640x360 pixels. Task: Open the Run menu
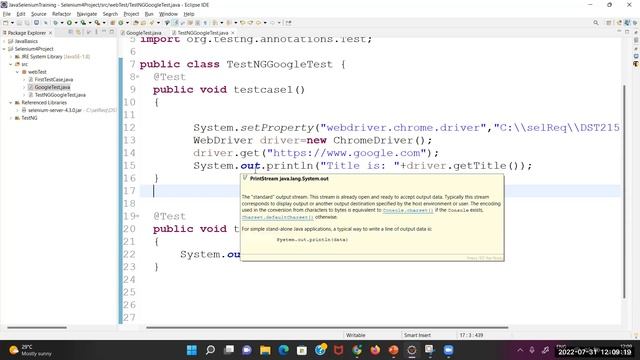(149, 14)
